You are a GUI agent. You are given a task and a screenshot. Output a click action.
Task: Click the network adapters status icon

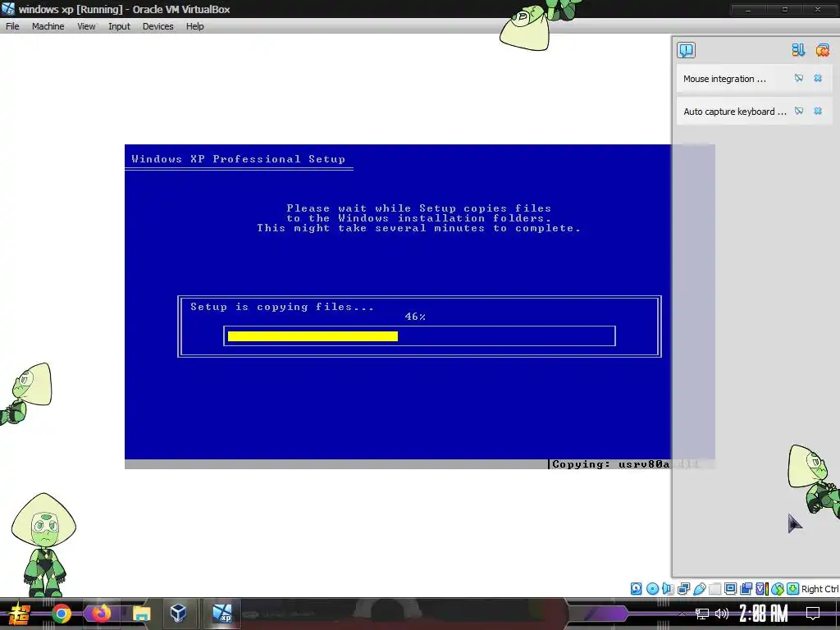[x=683, y=589]
